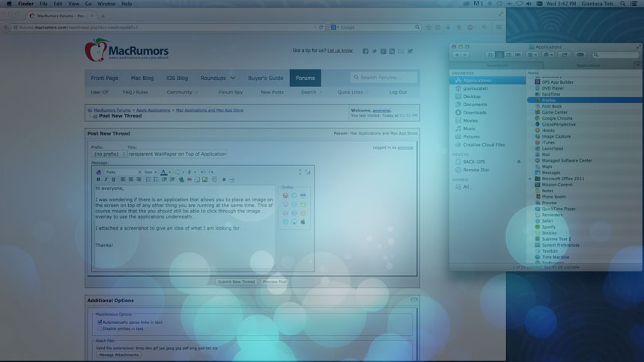Click the MacRumors Twitter icon in the header
The image size is (644, 362).
(x=374, y=52)
